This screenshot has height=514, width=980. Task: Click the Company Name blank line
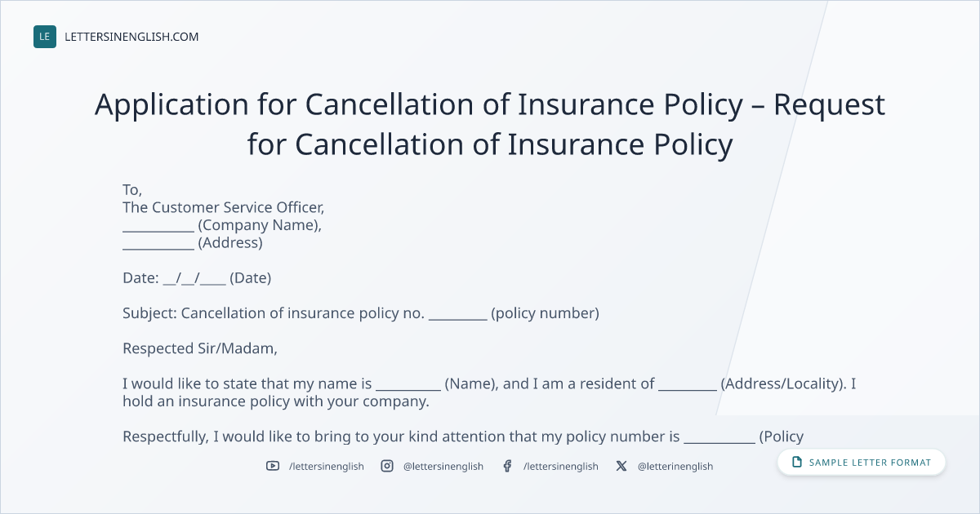(158, 226)
